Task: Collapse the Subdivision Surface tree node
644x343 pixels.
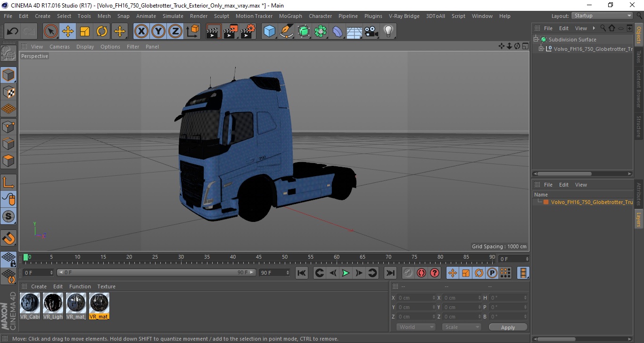Action: click(536, 40)
